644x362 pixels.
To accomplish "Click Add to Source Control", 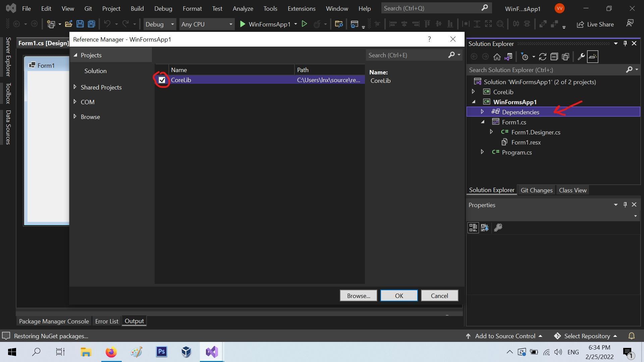I will click(504, 336).
